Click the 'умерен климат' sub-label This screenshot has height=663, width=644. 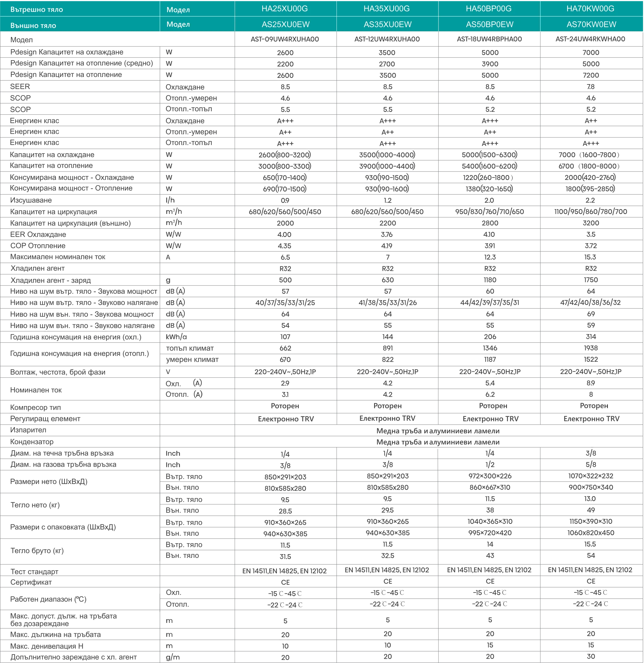click(x=192, y=360)
